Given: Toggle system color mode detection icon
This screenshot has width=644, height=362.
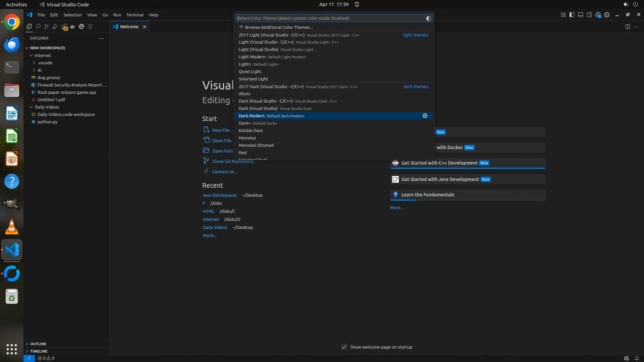Looking at the screenshot, I should coord(428,18).
